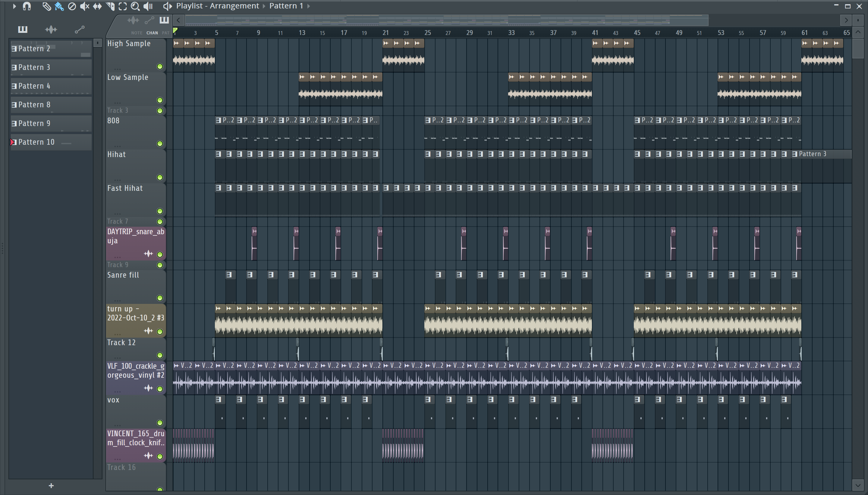
Task: Show automation clips in picker panel
Action: tap(80, 30)
